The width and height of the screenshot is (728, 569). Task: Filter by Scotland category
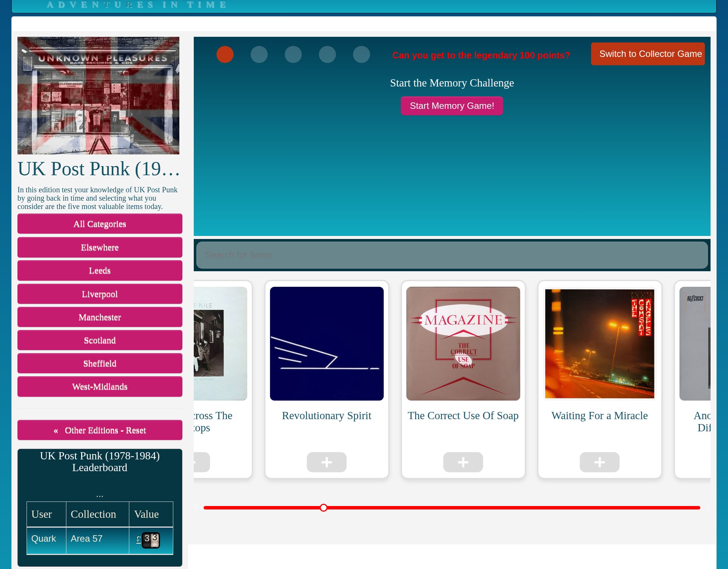point(100,340)
